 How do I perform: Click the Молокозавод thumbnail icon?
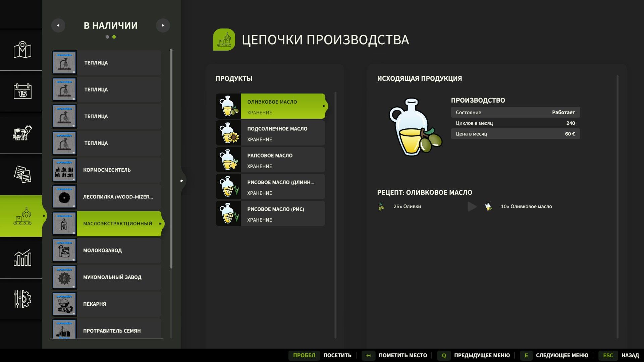64,250
